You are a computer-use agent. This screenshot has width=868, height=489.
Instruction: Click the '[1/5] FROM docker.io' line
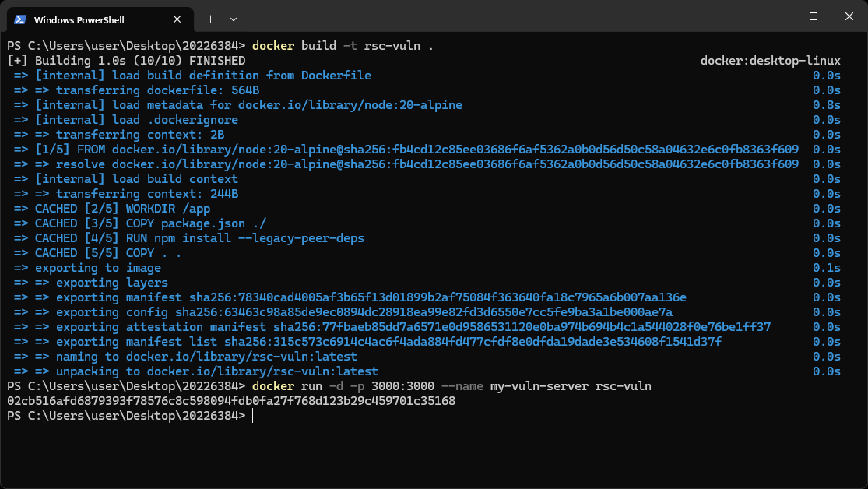pyautogui.click(x=406, y=150)
